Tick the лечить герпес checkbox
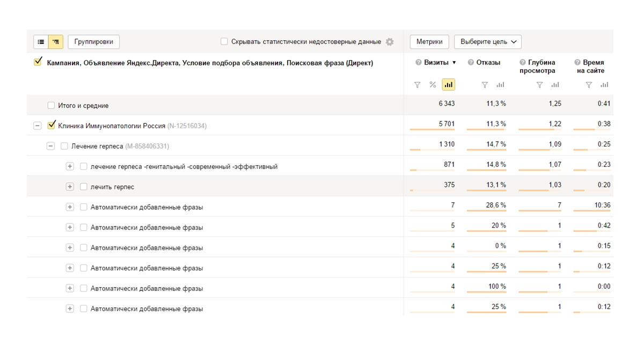 tap(83, 187)
